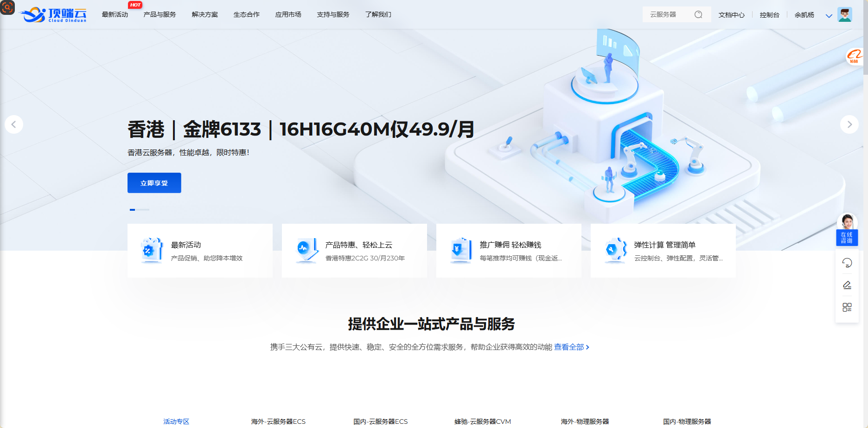This screenshot has width=868, height=428.
Task: Click the user avatar in header
Action: pos(844,15)
